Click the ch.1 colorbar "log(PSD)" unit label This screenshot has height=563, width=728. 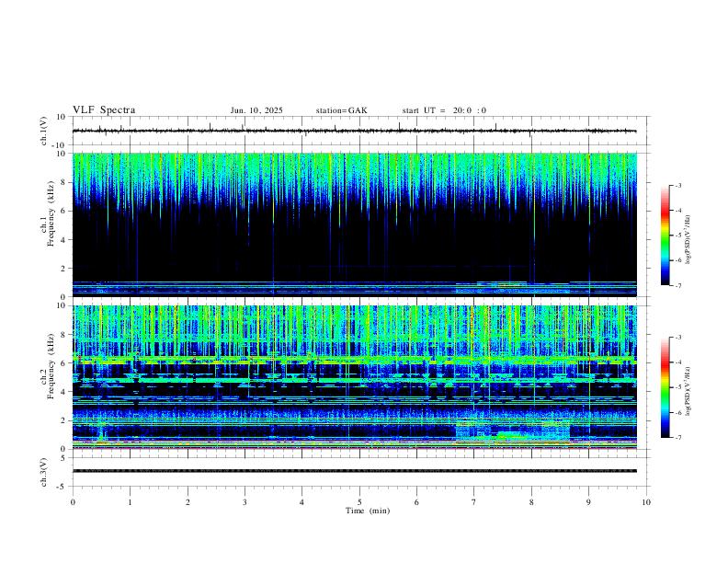click(x=688, y=239)
